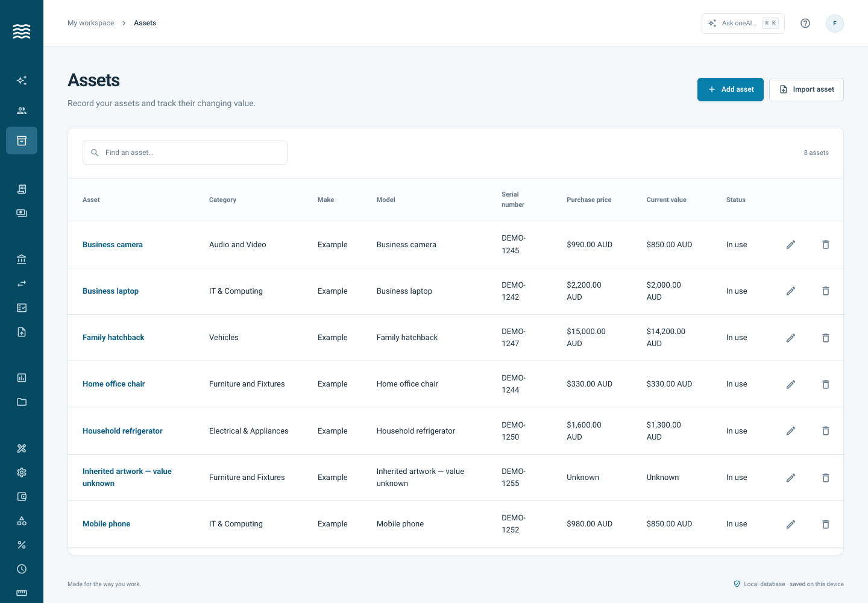
Task: Edit the Household refrigerator asset with the pencil
Action: [x=791, y=431]
